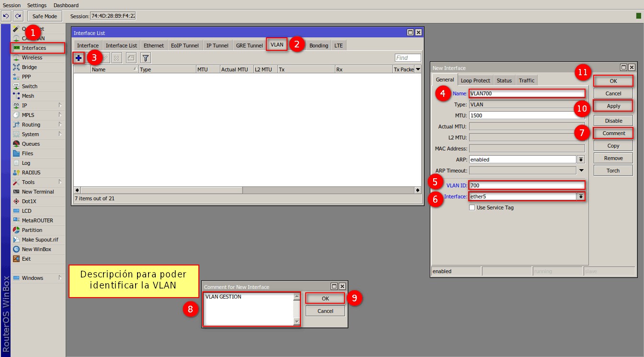Click the comment icon in toolbar
Image resolution: width=644 pixels, height=357 pixels.
tap(131, 58)
